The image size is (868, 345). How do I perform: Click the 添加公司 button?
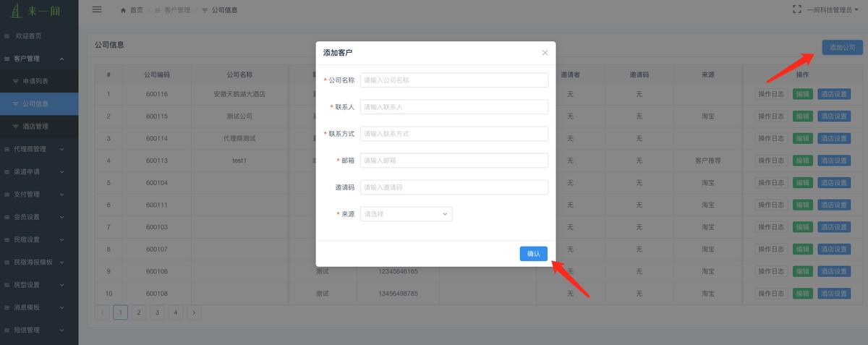pyautogui.click(x=842, y=47)
